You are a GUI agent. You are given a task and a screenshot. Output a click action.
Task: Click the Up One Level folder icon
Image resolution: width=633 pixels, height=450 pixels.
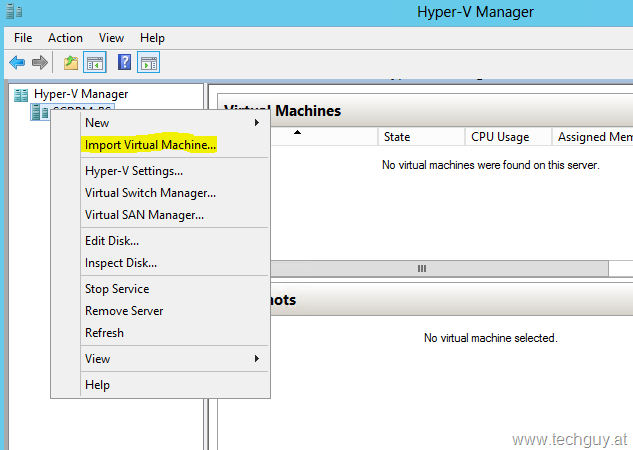71,63
